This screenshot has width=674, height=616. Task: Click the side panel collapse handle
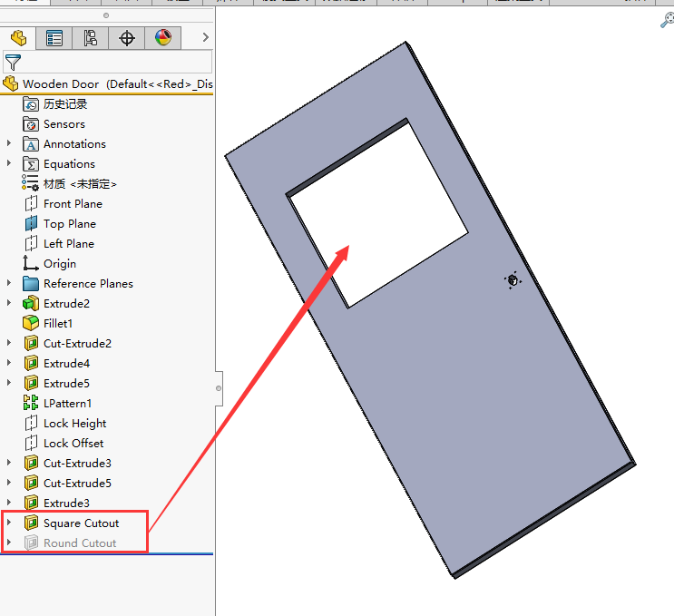click(x=218, y=388)
